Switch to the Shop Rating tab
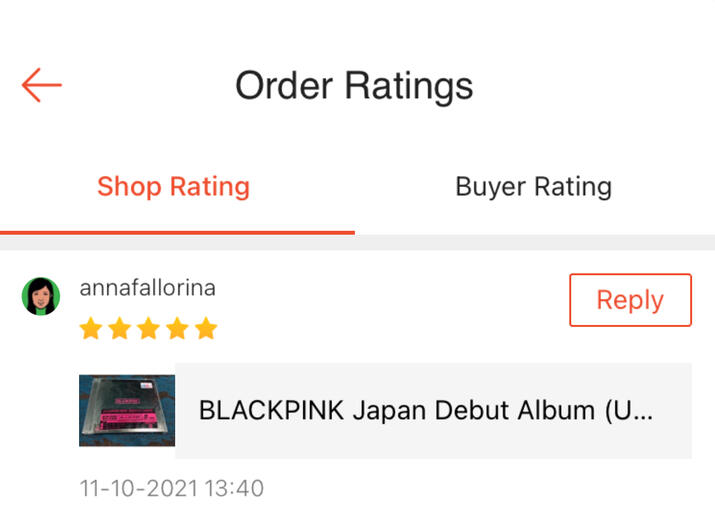The height and width of the screenshot is (525, 715). [x=173, y=186]
